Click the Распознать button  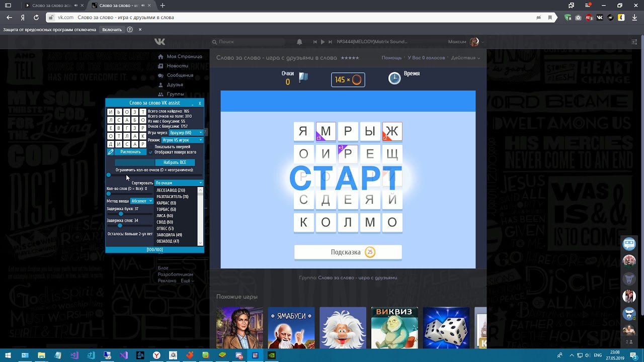[130, 152]
